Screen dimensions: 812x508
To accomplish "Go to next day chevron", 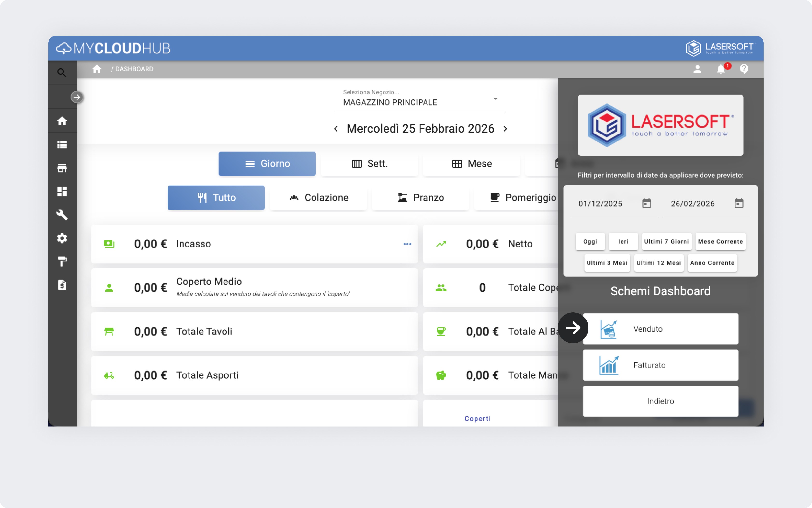I will tap(505, 129).
